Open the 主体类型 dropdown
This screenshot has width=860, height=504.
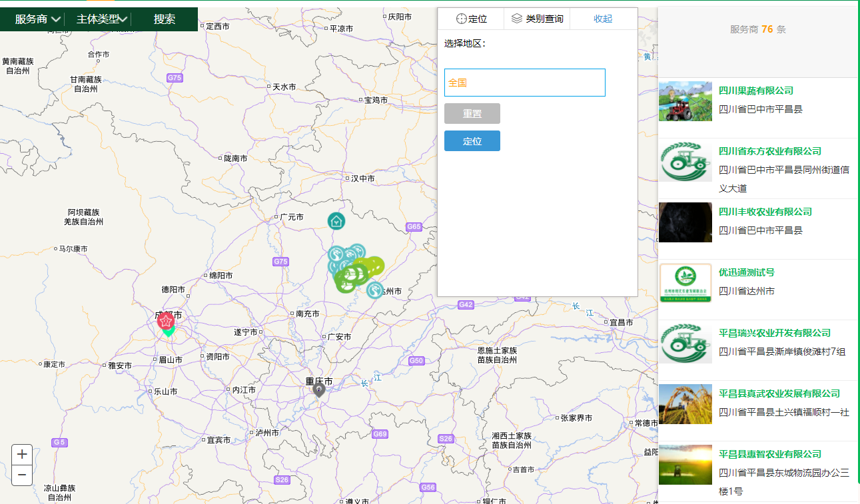(x=101, y=19)
